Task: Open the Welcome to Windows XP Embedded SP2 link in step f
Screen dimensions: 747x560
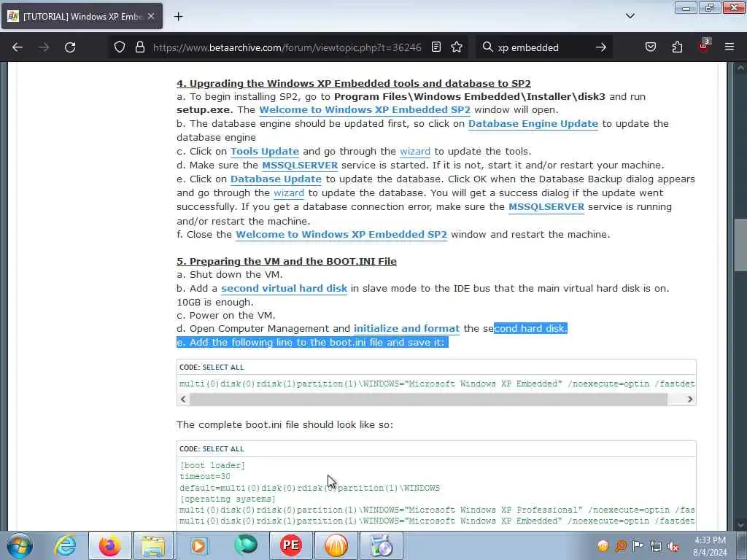Action: click(x=341, y=235)
